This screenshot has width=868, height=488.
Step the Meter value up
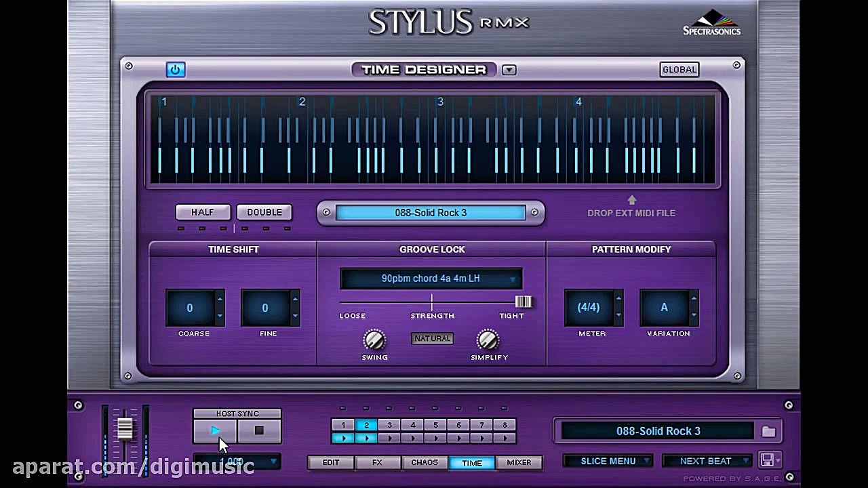pyautogui.click(x=618, y=299)
